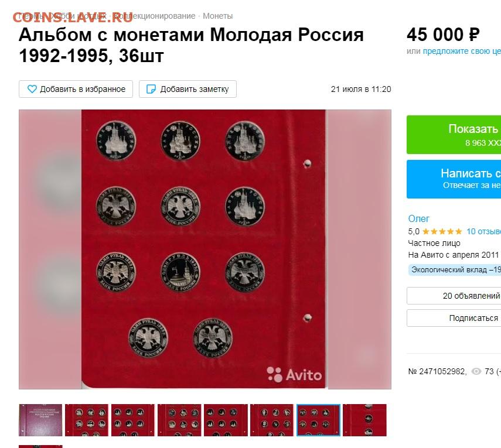Click the Добавить заметку button
Image resolution: width=501 pixels, height=448 pixels.
click(188, 89)
